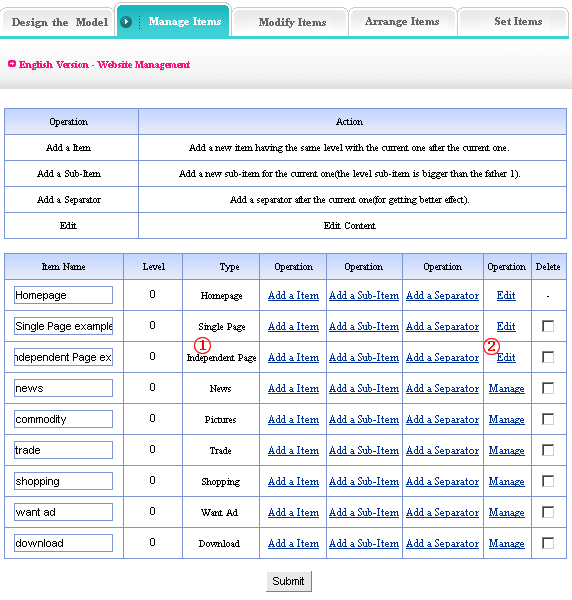Click the Want Ad type cell
572x600 pixels.
[221, 512]
